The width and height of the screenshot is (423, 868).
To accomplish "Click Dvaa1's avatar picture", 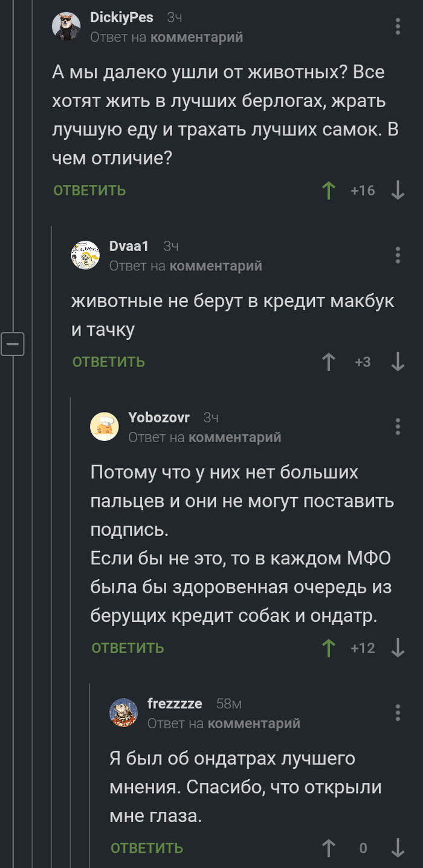I will [x=85, y=255].
